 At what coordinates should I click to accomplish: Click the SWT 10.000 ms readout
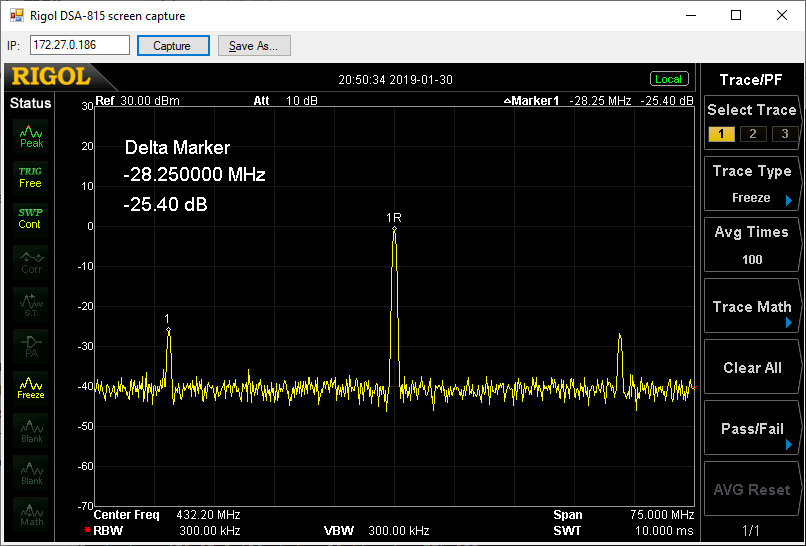pos(624,531)
